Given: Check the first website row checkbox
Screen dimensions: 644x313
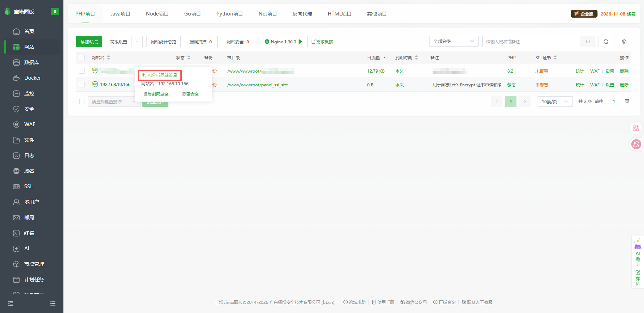Looking at the screenshot, I should click(x=82, y=71).
